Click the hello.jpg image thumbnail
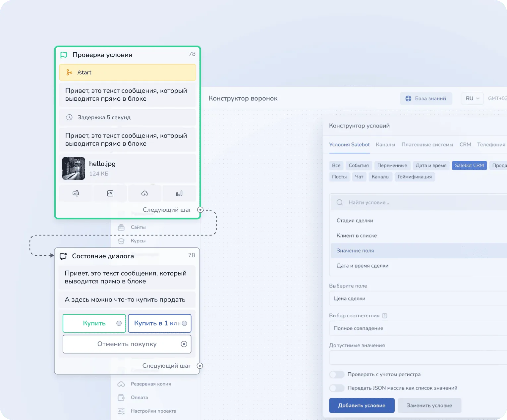This screenshot has width=507, height=420. 73,168
